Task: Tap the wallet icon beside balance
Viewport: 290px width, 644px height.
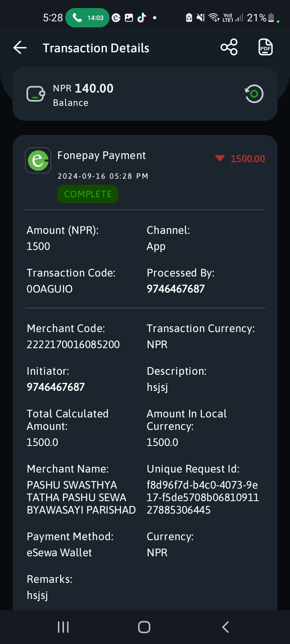Action: click(x=36, y=94)
